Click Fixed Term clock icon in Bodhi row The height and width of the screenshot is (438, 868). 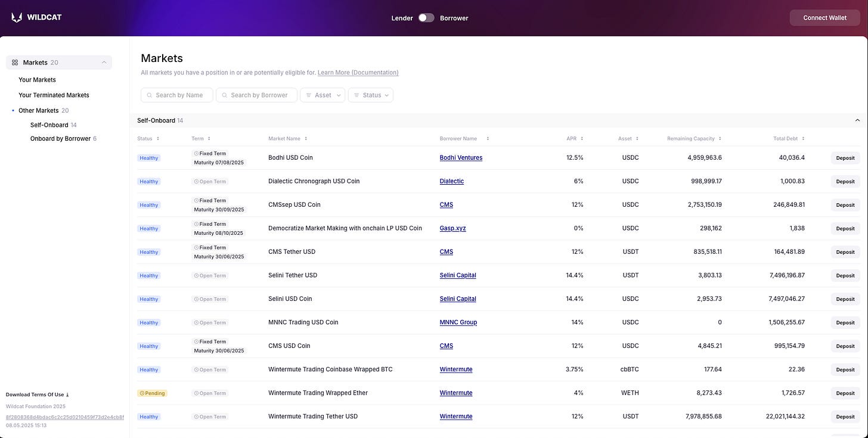pos(197,153)
